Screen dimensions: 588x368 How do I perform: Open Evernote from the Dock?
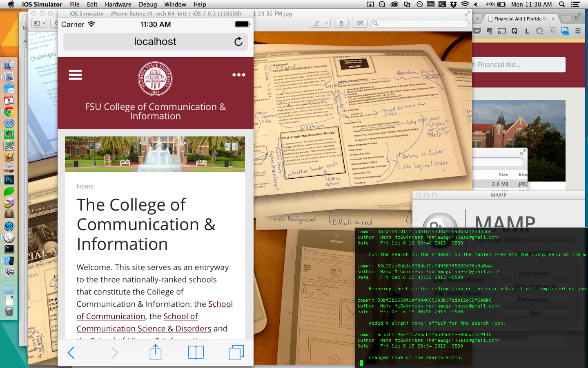coord(9,134)
